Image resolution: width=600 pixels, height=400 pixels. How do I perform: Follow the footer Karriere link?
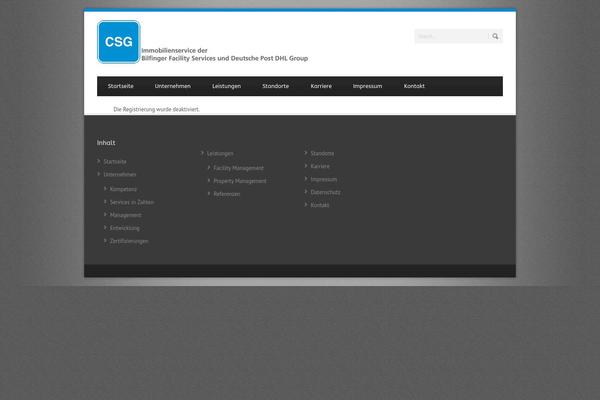pyautogui.click(x=320, y=167)
